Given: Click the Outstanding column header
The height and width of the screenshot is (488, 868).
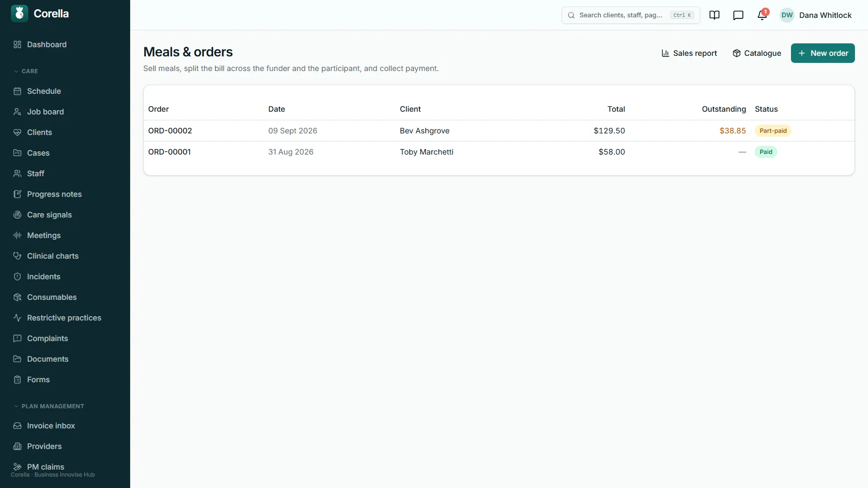Looking at the screenshot, I should click(724, 109).
